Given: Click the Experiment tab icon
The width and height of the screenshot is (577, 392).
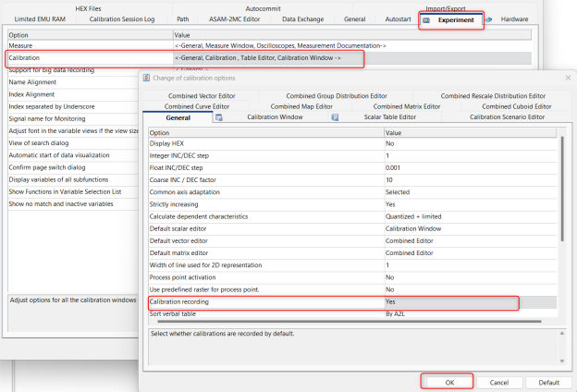Looking at the screenshot, I should pyautogui.click(x=426, y=20).
